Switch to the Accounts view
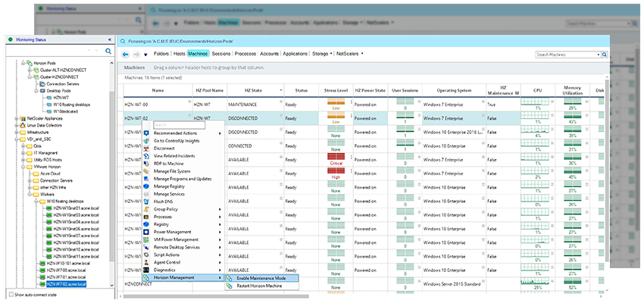The image size is (644, 303). click(270, 53)
